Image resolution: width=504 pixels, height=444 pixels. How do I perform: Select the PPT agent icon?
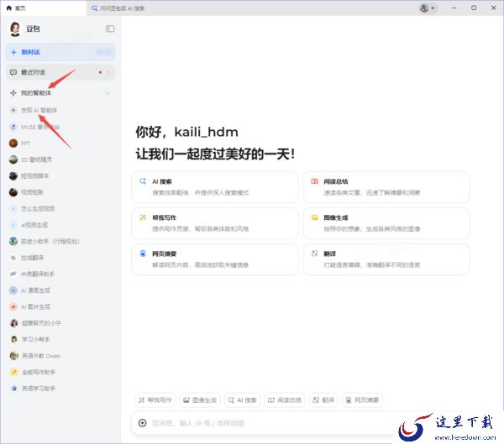(13, 144)
